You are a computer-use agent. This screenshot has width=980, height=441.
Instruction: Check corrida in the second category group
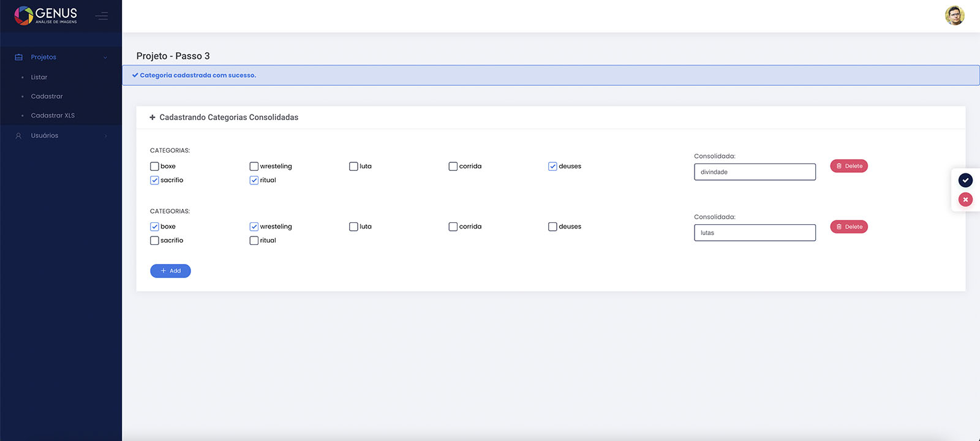[453, 227]
